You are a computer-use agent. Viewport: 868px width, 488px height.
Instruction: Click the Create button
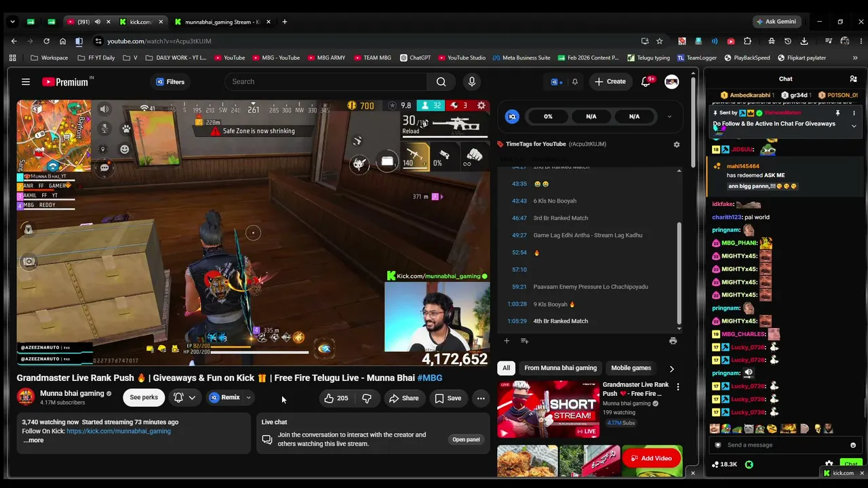click(x=610, y=82)
